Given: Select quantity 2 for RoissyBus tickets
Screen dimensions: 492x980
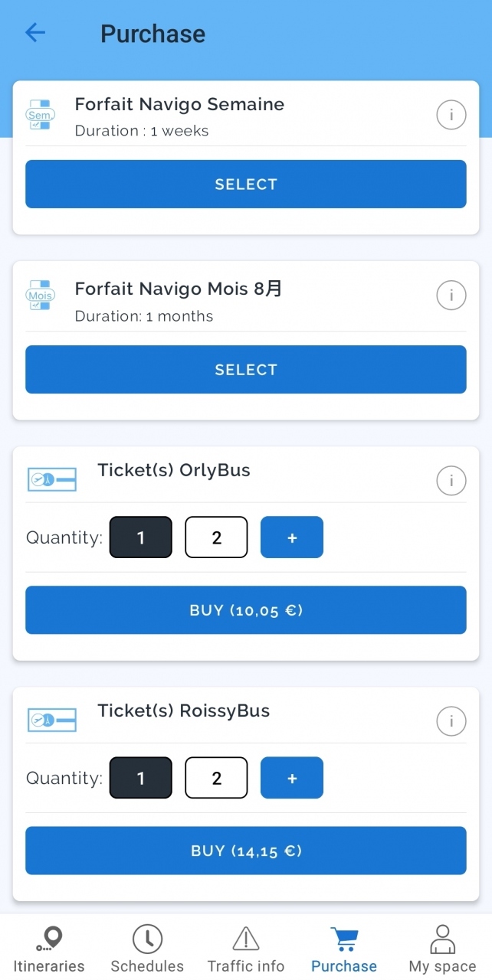Looking at the screenshot, I should click(216, 777).
